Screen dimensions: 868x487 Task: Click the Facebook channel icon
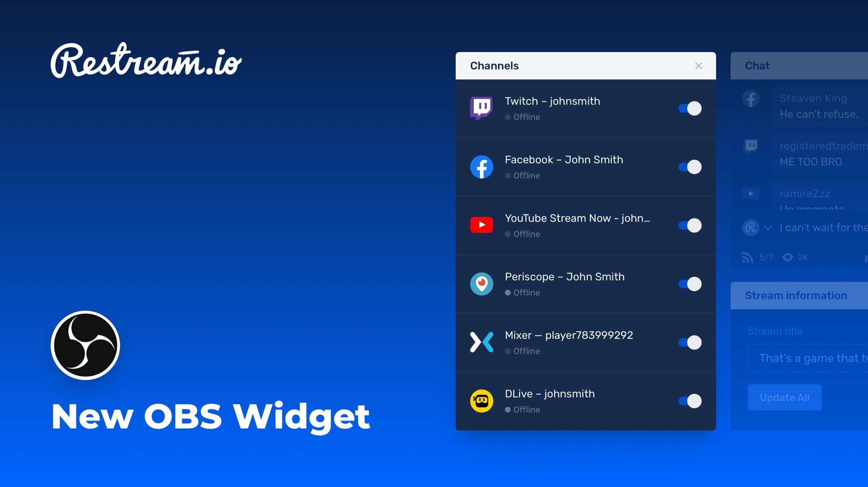click(x=481, y=166)
